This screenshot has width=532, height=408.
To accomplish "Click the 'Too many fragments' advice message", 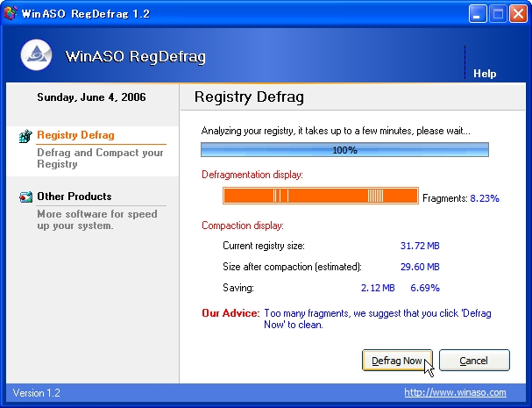I will (378, 319).
